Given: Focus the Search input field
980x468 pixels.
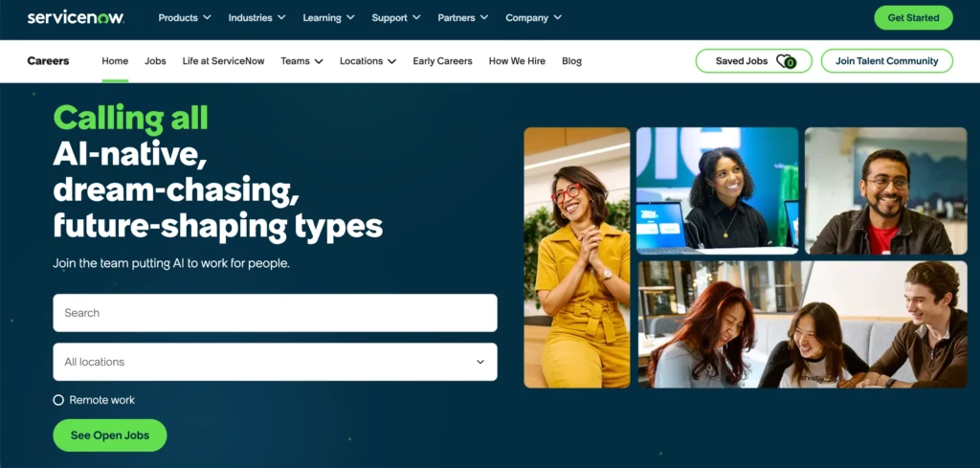Looking at the screenshot, I should 275,313.
